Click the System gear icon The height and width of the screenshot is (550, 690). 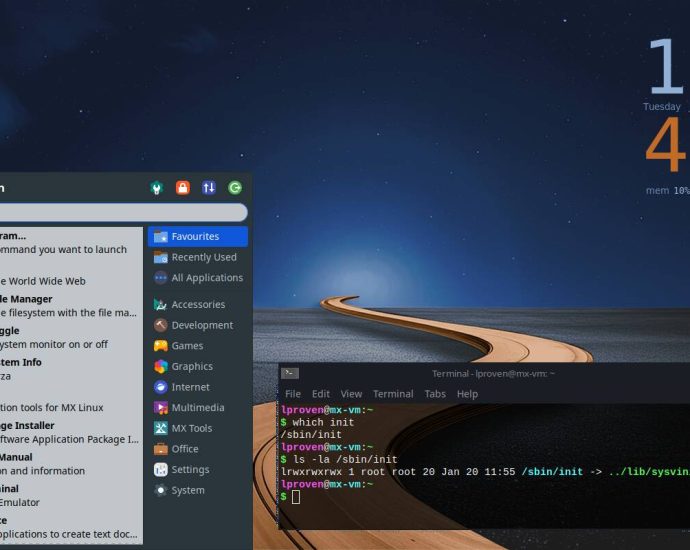tap(161, 491)
